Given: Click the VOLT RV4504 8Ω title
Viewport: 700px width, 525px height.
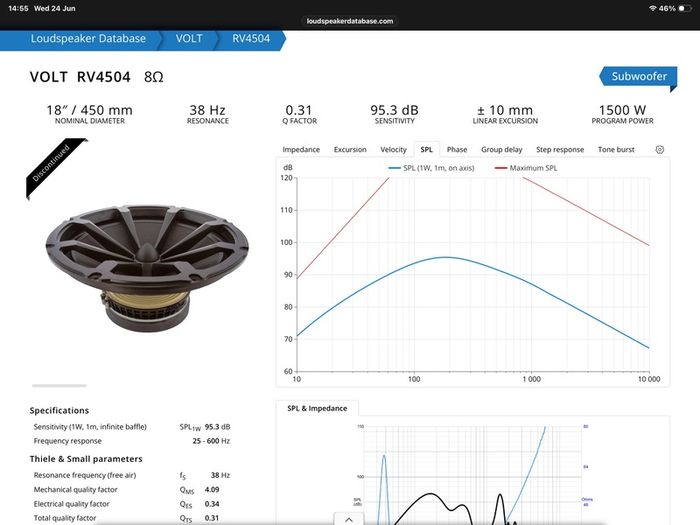Looking at the screenshot, I should click(x=96, y=77).
